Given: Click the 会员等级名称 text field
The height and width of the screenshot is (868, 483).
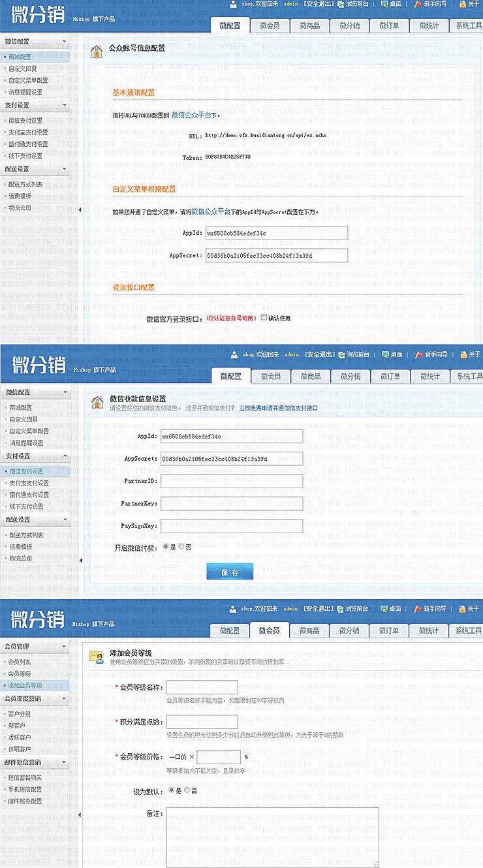Looking at the screenshot, I should click(202, 687).
